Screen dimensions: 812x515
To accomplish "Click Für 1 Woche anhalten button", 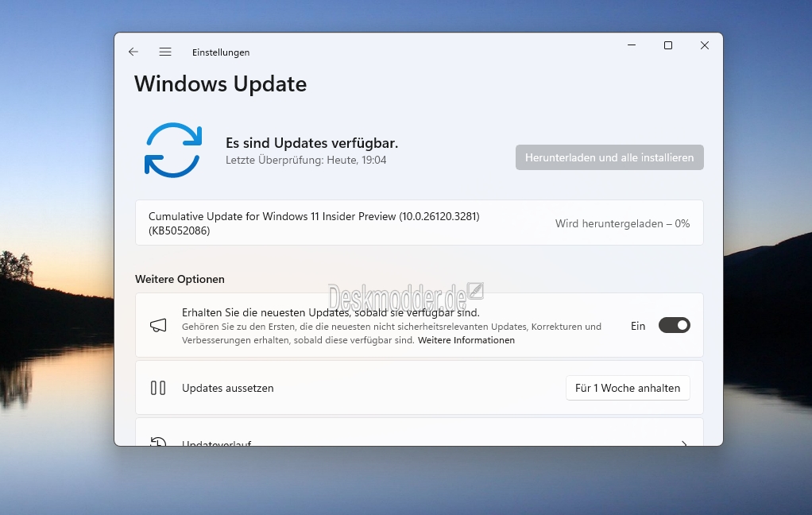I will (628, 388).
